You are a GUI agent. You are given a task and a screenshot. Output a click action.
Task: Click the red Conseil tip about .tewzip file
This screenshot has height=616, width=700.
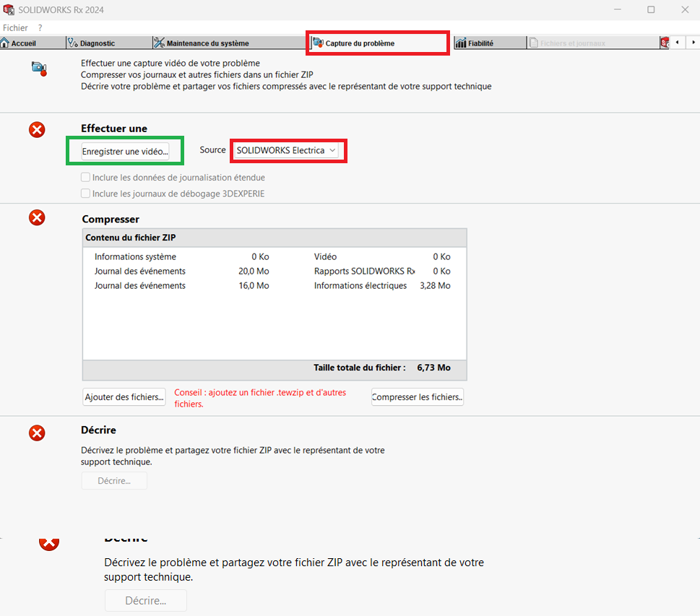(260, 398)
